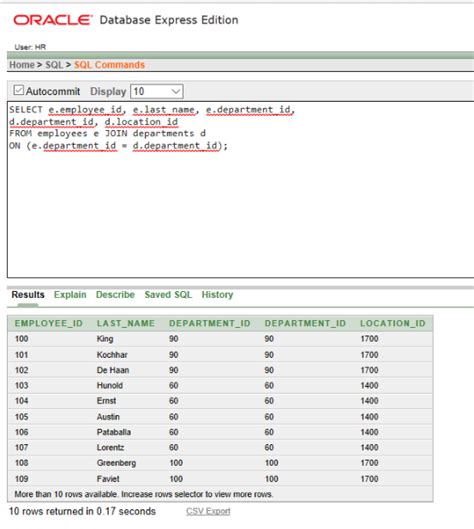Click the LOCATION_ID column header
The width and height of the screenshot is (474, 529).
tap(393, 323)
